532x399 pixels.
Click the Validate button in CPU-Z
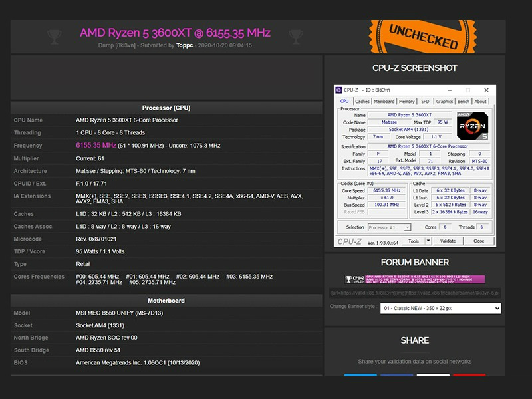(x=448, y=241)
